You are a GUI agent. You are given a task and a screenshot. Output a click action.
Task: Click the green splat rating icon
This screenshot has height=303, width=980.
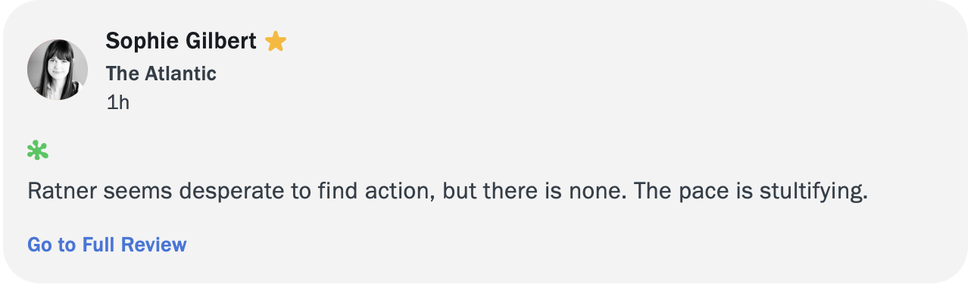pyautogui.click(x=38, y=151)
